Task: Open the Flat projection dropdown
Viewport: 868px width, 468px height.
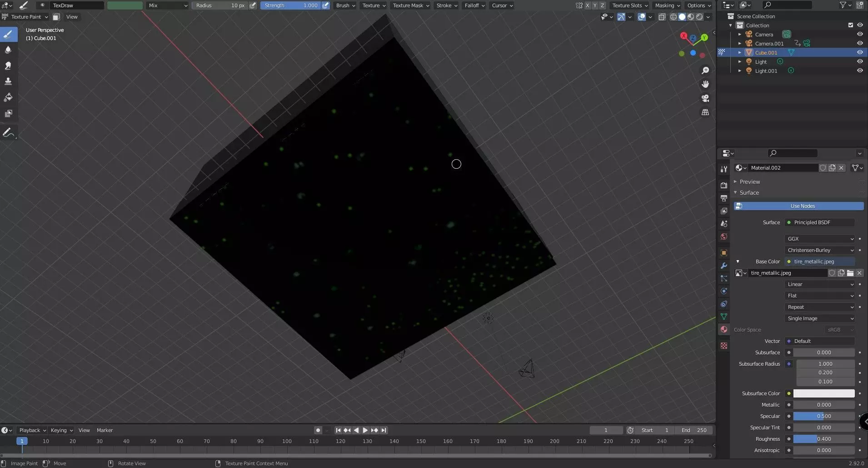Action: click(820, 296)
